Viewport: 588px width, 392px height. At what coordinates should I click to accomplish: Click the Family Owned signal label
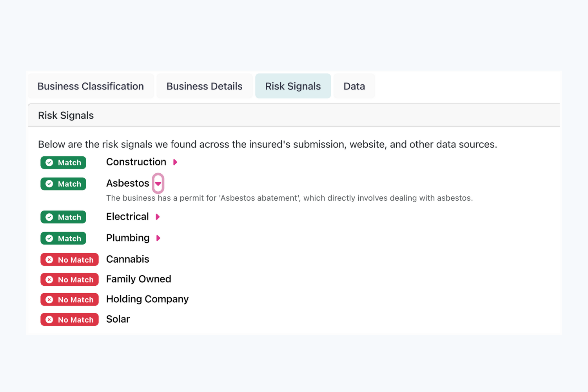139,279
